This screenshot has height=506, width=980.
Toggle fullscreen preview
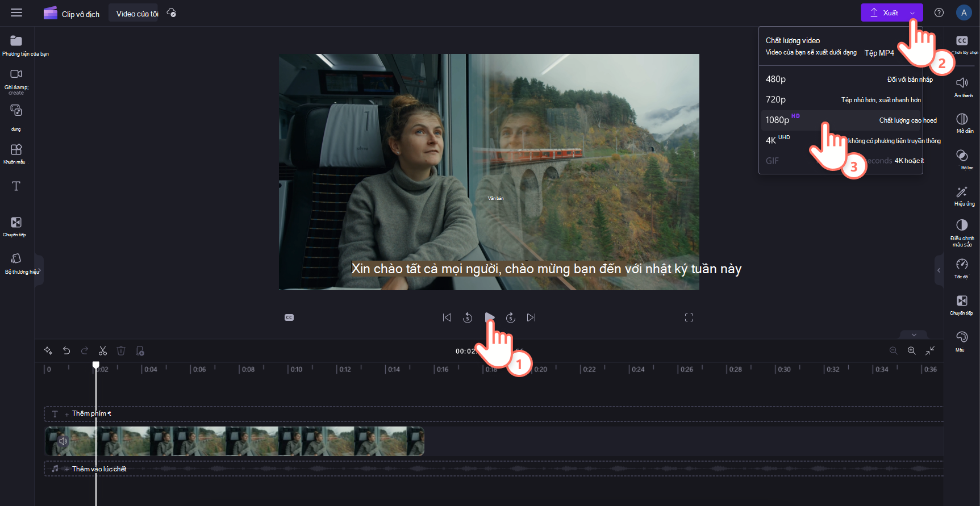(689, 317)
